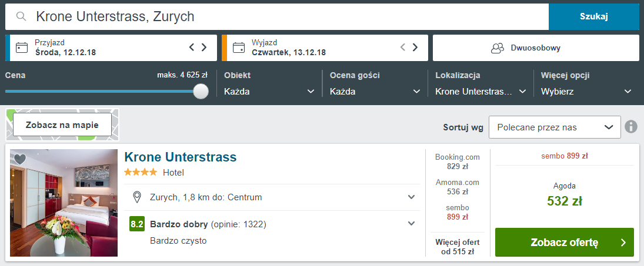
Task: Advance check-out date with right arrow
Action: pyautogui.click(x=415, y=48)
